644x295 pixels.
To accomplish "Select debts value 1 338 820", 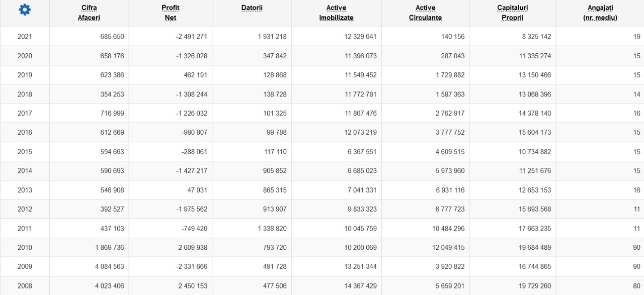I will point(272,228).
